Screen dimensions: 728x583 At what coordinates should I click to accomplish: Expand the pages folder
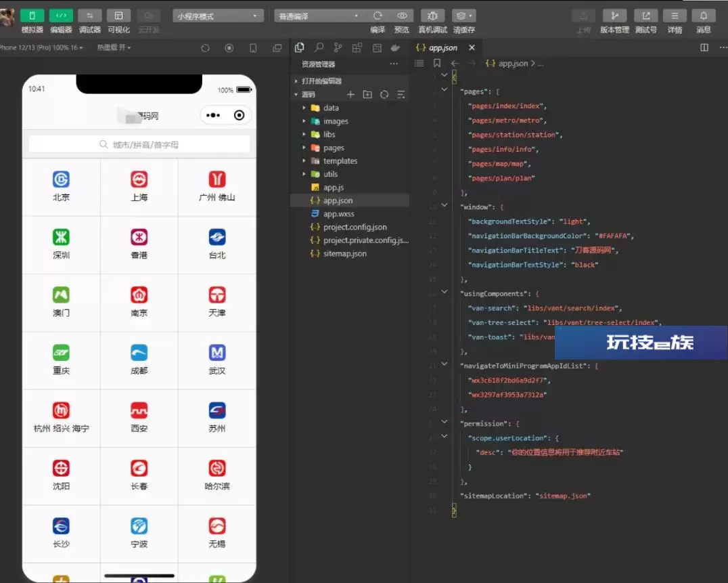point(350,148)
